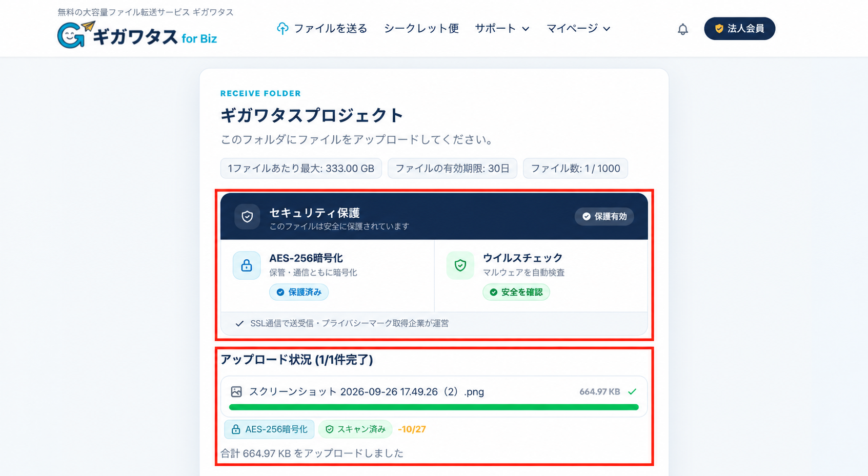The image size is (868, 476).
Task: Click the lock icon in the AES-256暗号化 tag
Action: [236, 429]
